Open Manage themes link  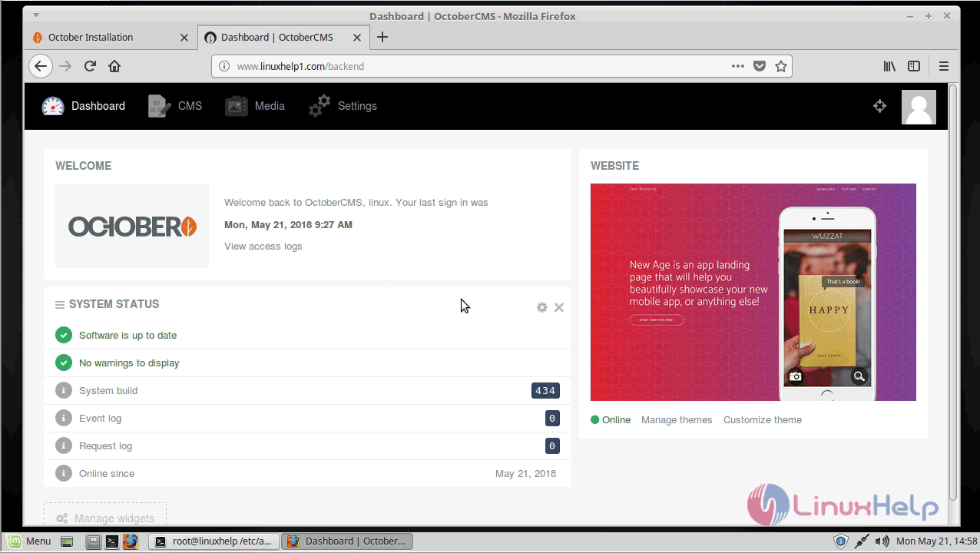point(677,419)
